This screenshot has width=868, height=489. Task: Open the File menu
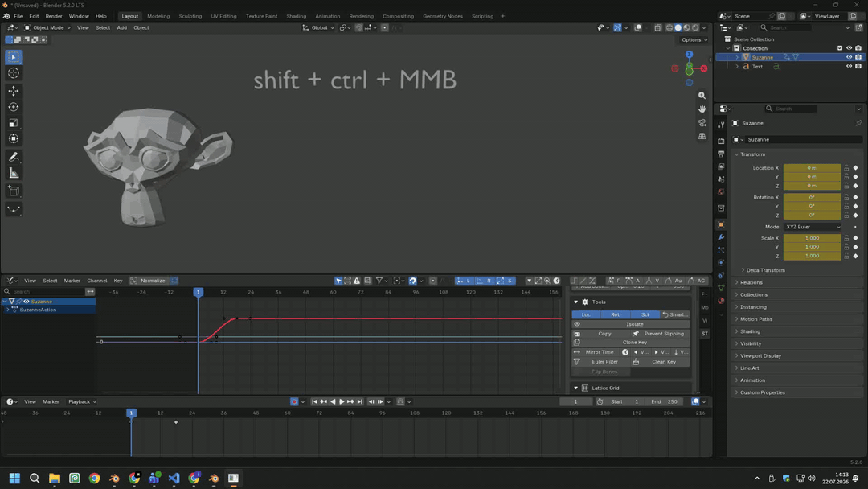(18, 16)
